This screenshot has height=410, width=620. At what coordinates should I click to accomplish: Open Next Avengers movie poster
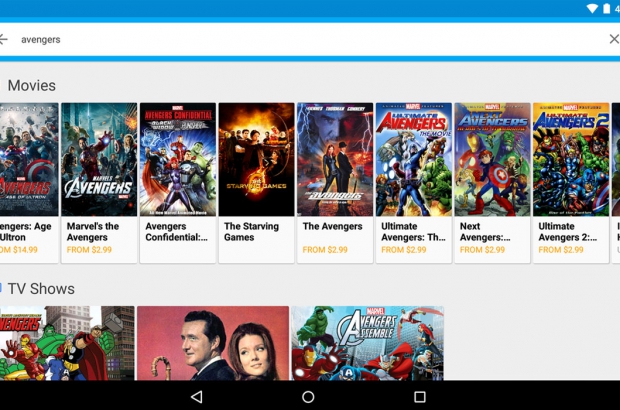click(492, 159)
